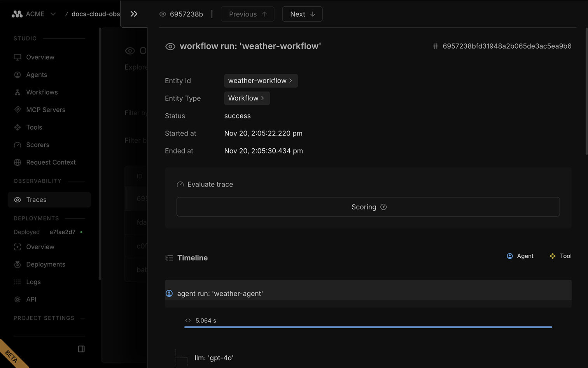This screenshot has width=588, height=368.
Task: Click the hash icon beside trace ID
Action: pos(436,46)
